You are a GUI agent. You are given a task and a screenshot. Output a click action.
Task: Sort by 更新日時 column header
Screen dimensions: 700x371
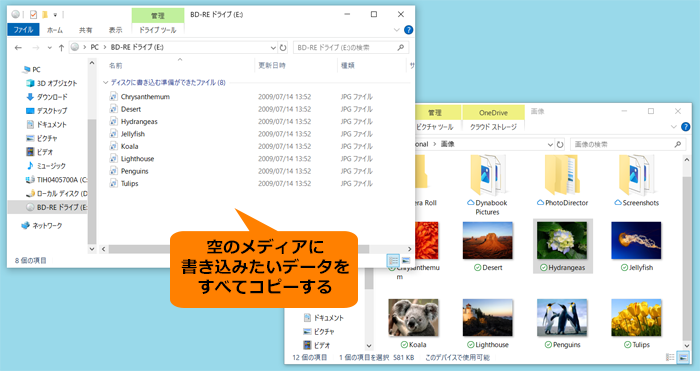pos(272,66)
